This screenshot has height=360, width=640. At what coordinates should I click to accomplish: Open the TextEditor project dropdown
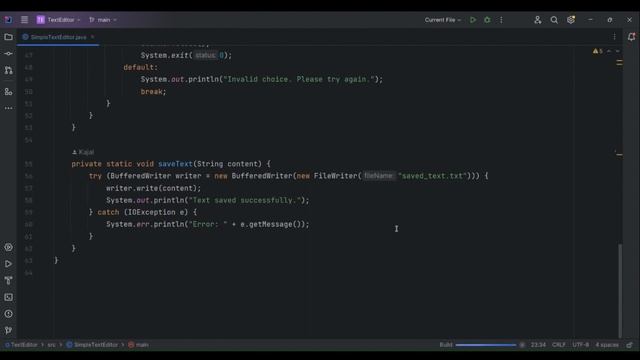(x=58, y=20)
